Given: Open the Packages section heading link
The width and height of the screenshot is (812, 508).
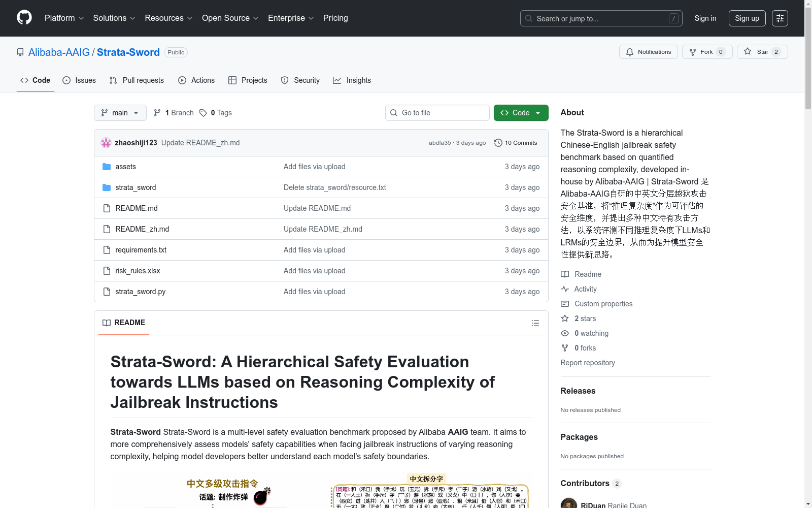Looking at the screenshot, I should click(579, 437).
